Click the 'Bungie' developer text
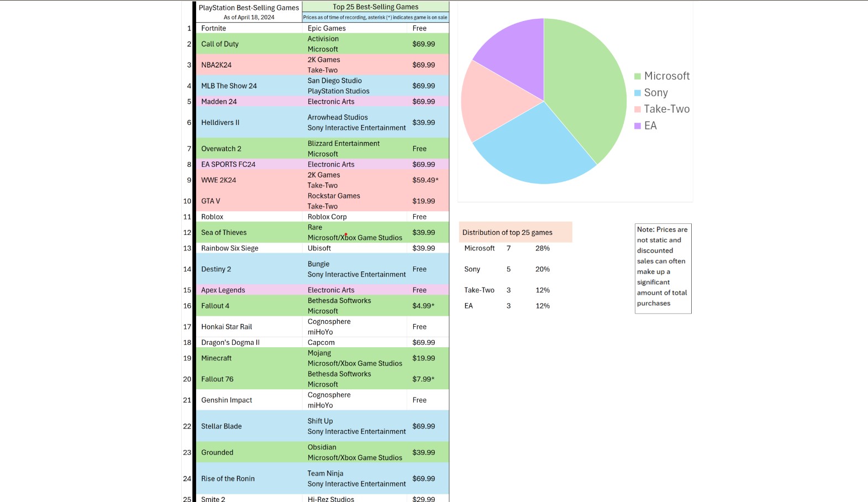 point(318,264)
